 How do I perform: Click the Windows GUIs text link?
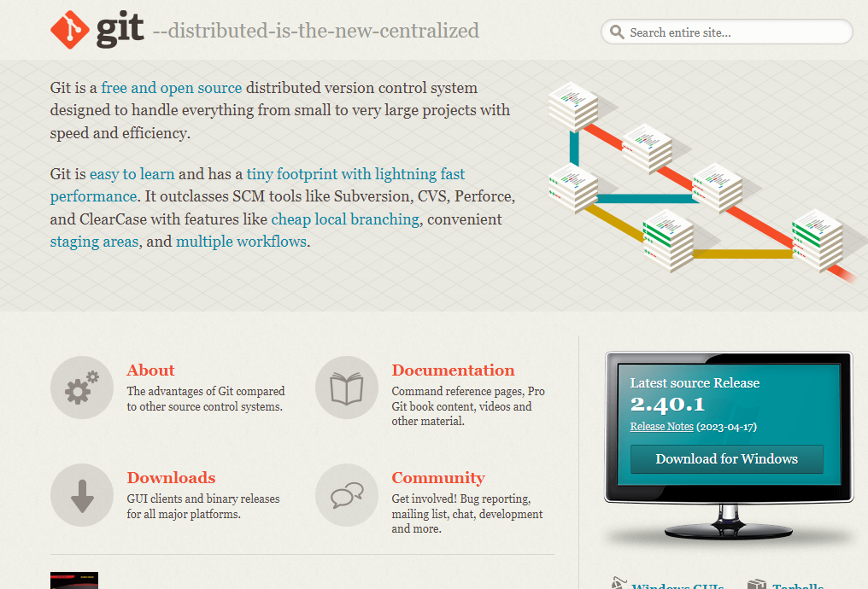tap(677, 585)
